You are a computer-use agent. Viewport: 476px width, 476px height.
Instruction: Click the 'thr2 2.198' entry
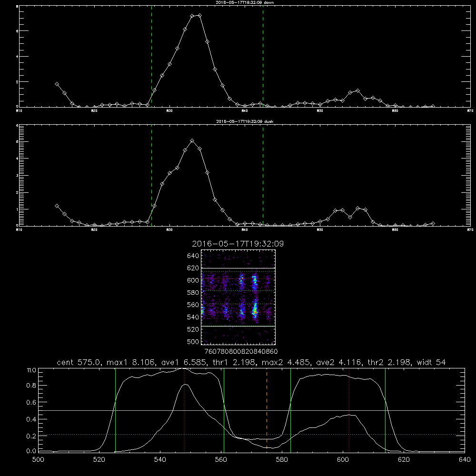point(389,362)
